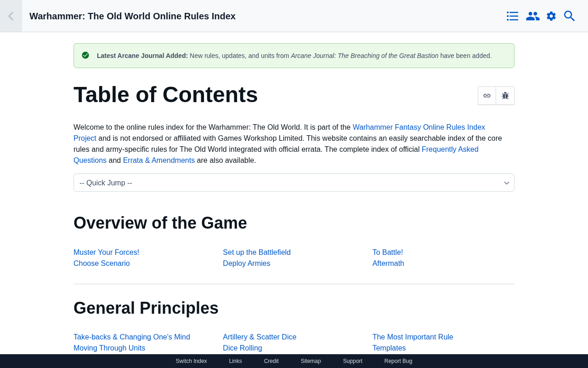The width and height of the screenshot is (588, 368).
Task: Select Report Bug in footer
Action: coord(398,361)
